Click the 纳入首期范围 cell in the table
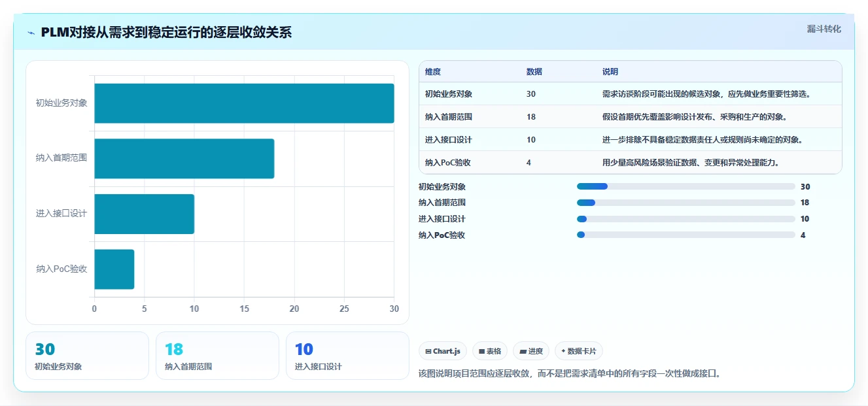 coord(449,117)
